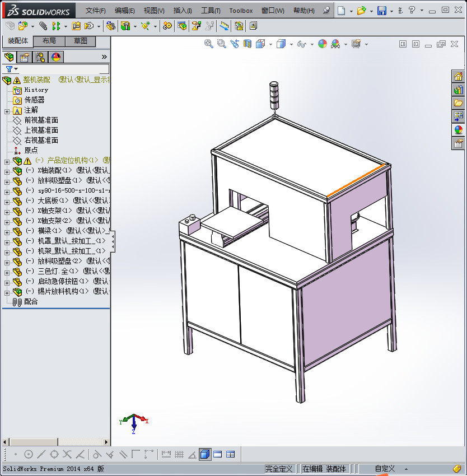Screen dimensions: 467x476
Task: Select the Mate paperclip tool
Action: pyautogui.click(x=43, y=26)
